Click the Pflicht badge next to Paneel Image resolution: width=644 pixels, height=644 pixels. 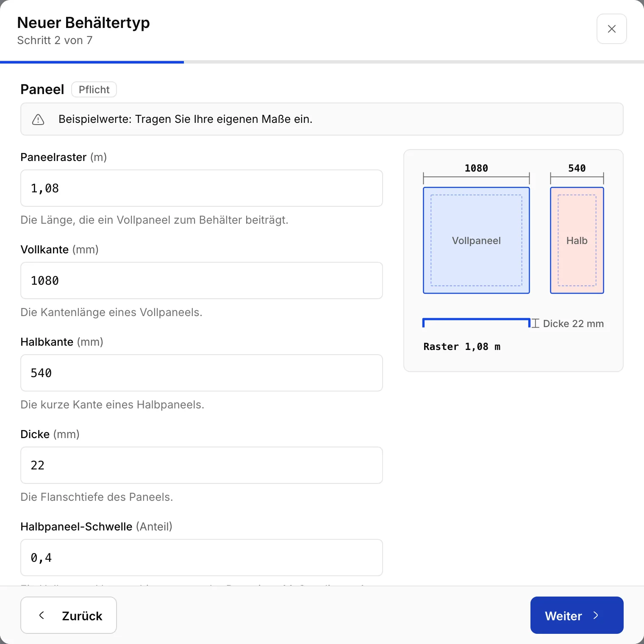[94, 89]
